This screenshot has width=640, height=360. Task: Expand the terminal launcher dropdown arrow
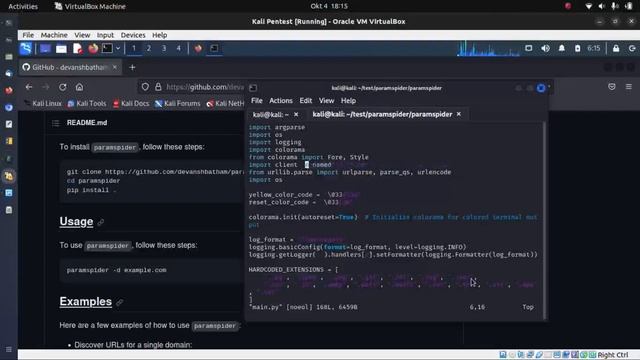(x=118, y=49)
